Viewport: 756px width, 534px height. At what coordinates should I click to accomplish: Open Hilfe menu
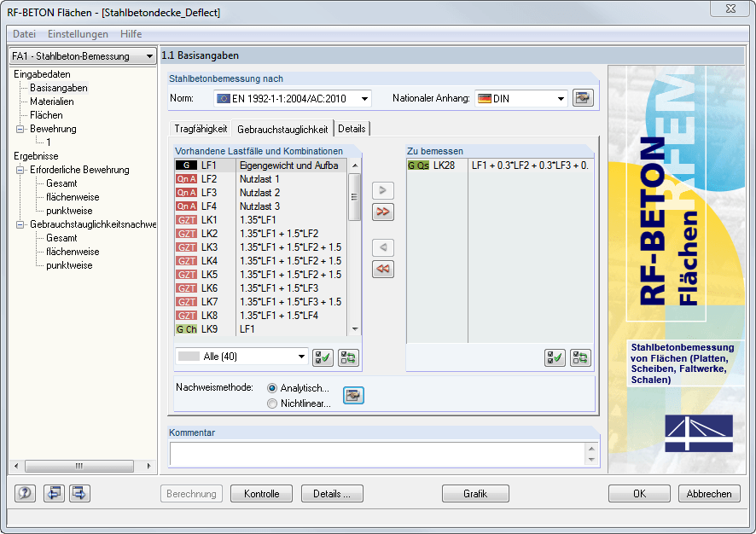[131, 34]
